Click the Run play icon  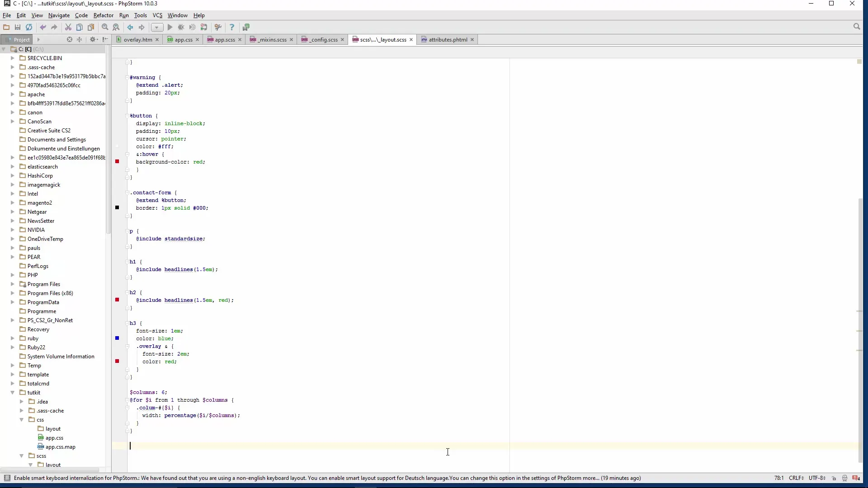click(170, 27)
